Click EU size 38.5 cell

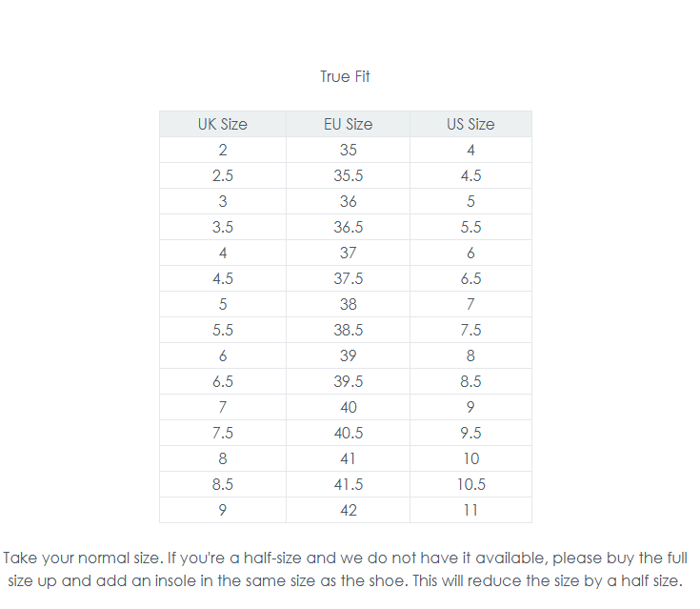pyautogui.click(x=348, y=330)
